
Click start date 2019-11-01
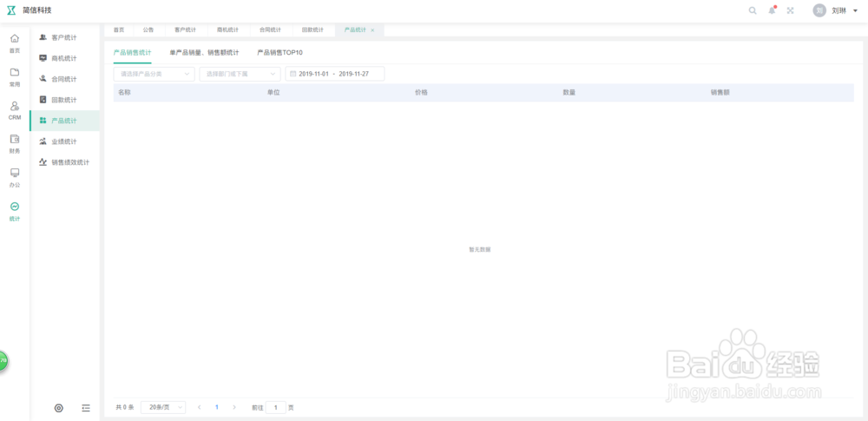(314, 74)
